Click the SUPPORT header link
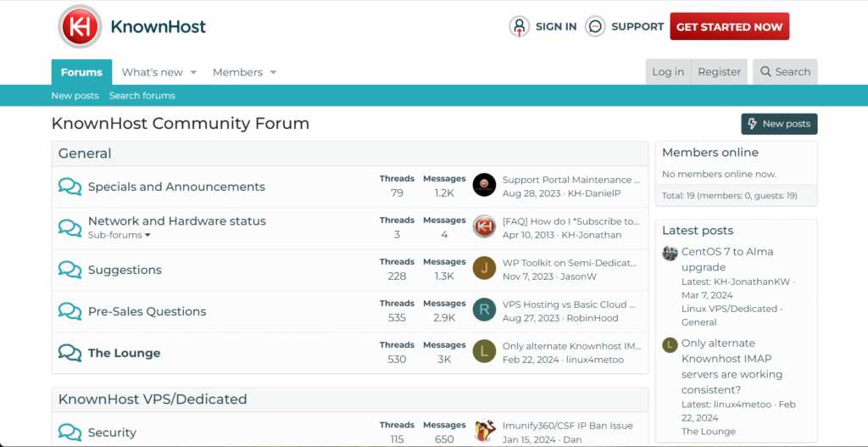 pyautogui.click(x=637, y=26)
